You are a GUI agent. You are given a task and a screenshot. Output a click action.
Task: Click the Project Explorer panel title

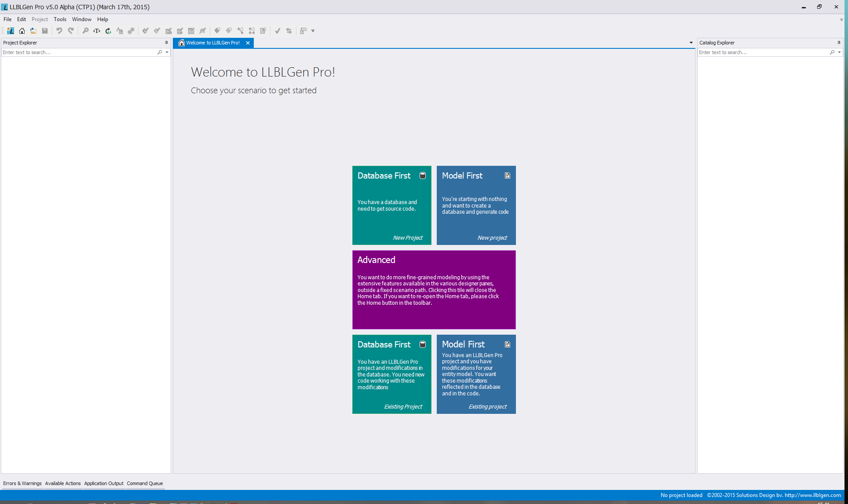click(x=20, y=43)
